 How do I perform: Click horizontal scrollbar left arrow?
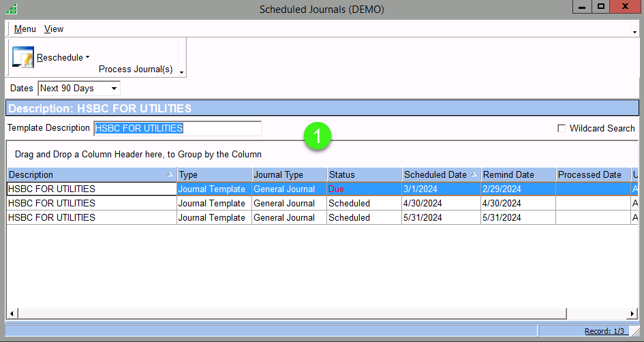[x=12, y=313]
